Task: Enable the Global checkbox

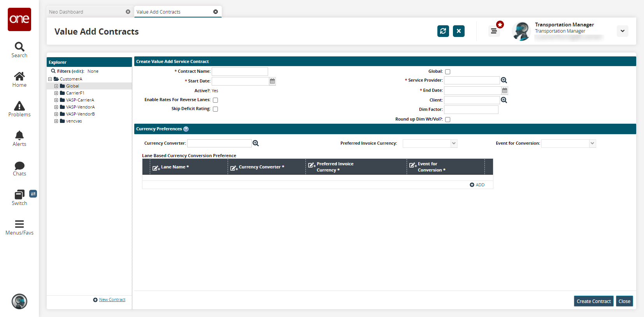Action: (447, 72)
